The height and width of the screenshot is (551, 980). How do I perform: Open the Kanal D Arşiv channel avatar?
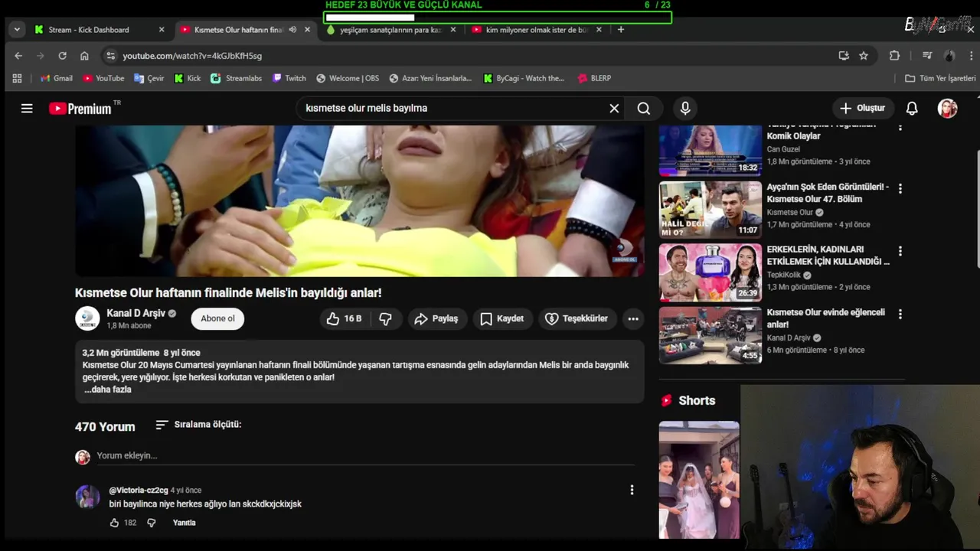tap(87, 318)
